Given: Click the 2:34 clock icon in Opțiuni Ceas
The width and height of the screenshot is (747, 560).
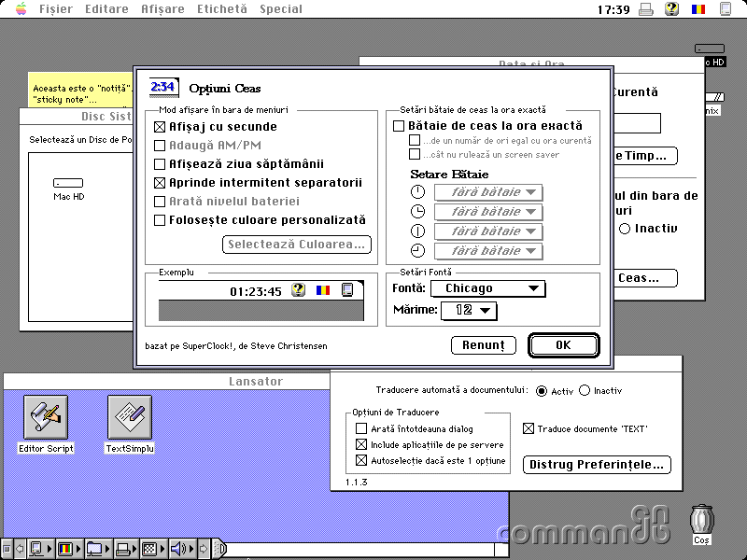Looking at the screenshot, I should click(163, 87).
